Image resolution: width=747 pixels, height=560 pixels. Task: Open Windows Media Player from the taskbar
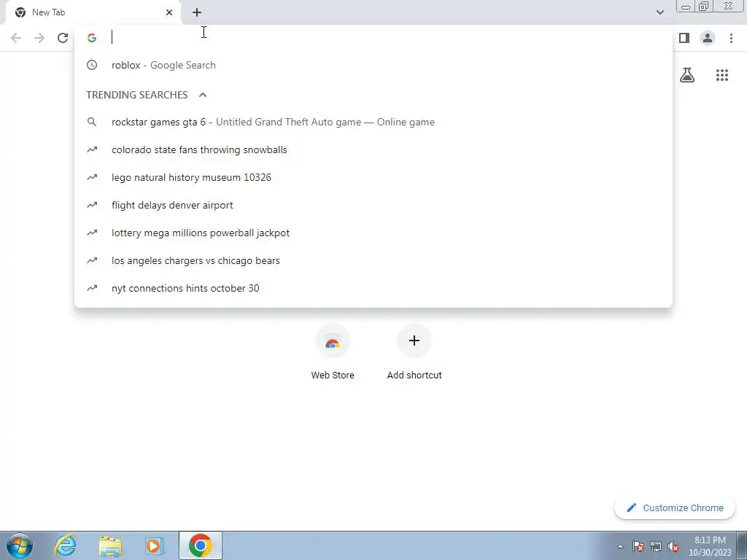[155, 545]
